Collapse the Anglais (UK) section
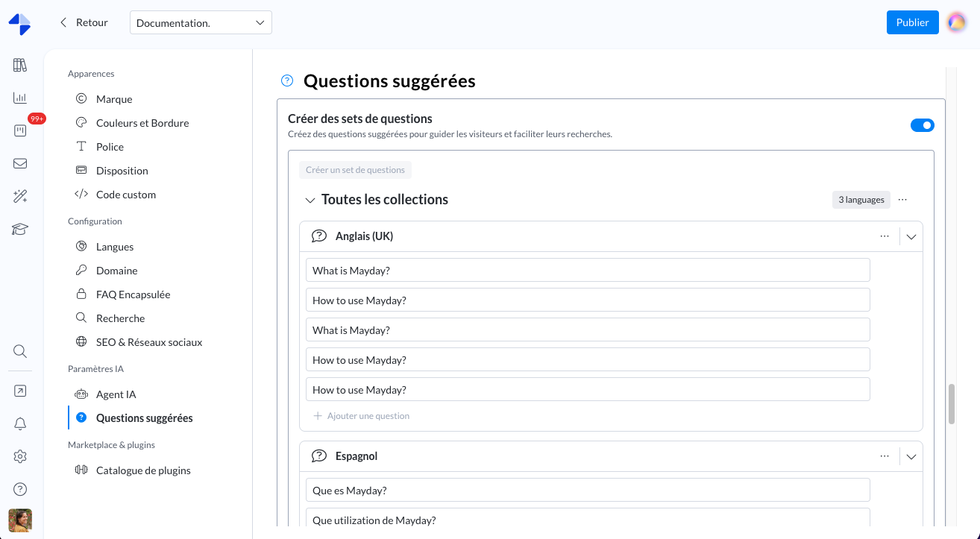Screen dimensions: 980x539 pos(911,237)
